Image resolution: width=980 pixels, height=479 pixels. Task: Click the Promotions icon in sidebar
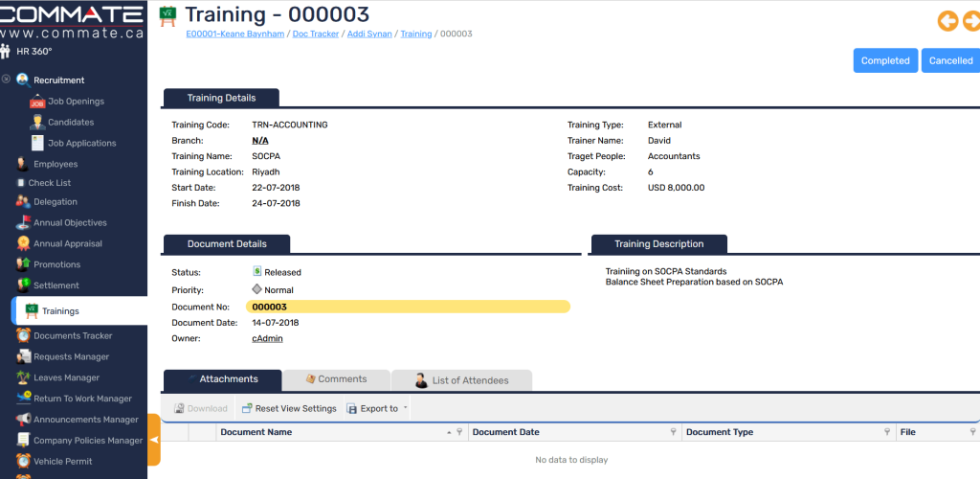click(23, 264)
